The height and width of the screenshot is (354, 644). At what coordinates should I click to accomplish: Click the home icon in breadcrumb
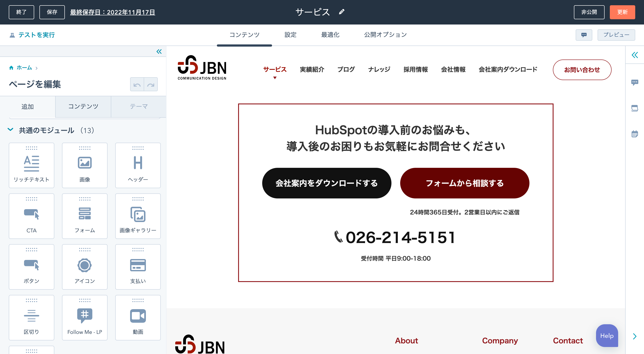click(11, 68)
